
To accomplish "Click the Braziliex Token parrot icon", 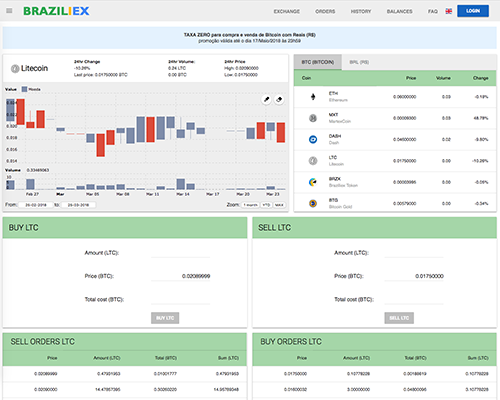I will click(313, 182).
